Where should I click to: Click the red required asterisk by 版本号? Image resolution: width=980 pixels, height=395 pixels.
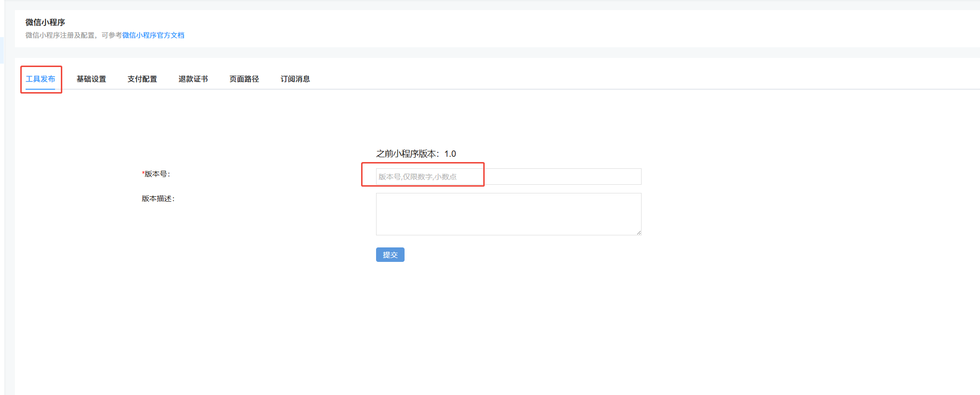click(143, 174)
